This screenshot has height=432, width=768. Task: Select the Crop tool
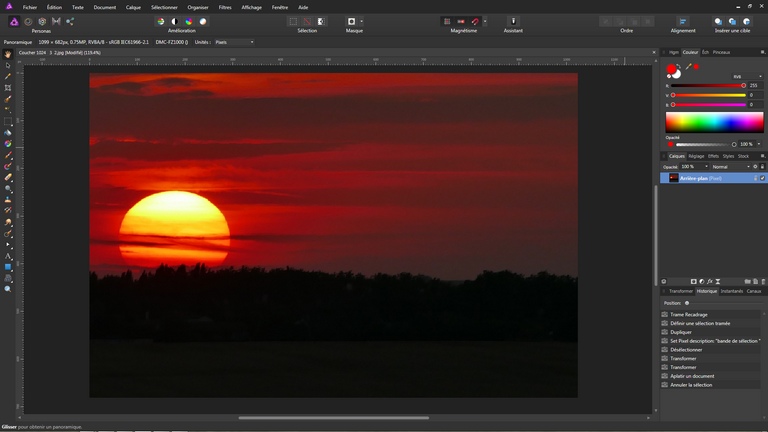(x=8, y=88)
